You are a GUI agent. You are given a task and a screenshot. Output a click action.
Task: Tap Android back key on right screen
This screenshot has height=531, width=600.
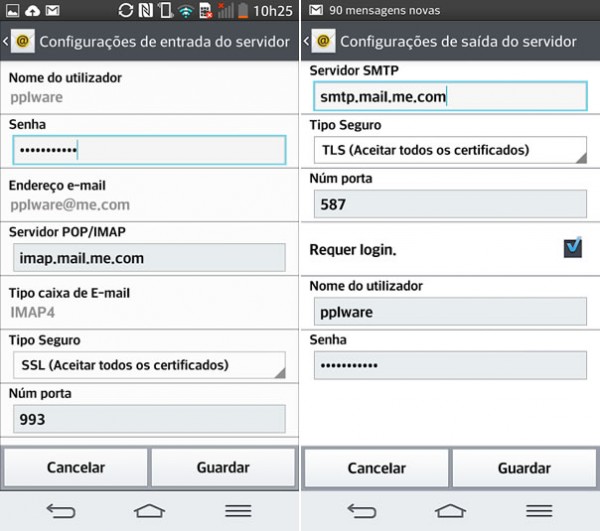361,511
